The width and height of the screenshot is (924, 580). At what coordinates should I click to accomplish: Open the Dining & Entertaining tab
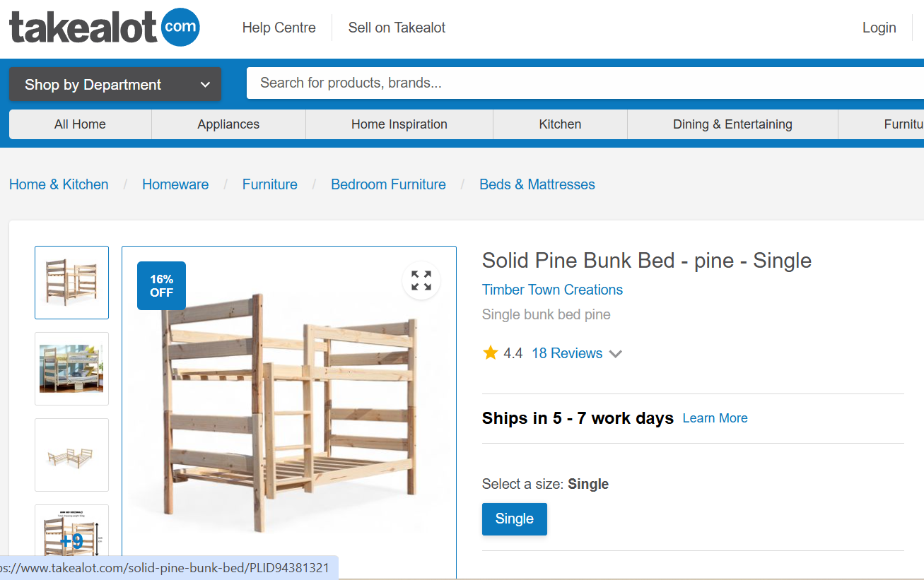click(732, 124)
